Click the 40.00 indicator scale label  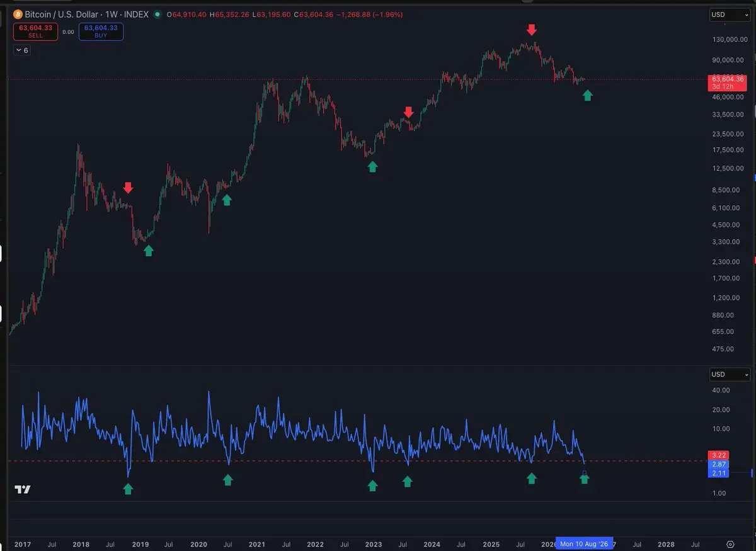pos(721,390)
